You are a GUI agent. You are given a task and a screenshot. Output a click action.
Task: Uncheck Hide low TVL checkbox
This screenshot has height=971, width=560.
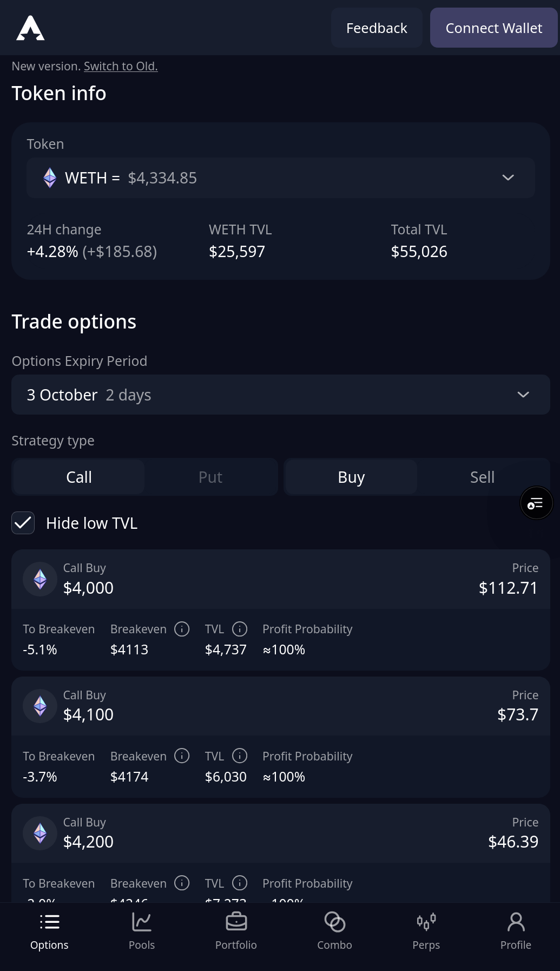point(23,523)
